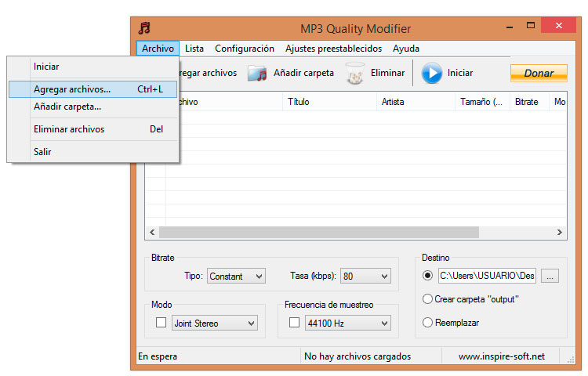Screen dimensions: 588x376
Task: Click the No hay archivos cargados status
Action: 358,356
